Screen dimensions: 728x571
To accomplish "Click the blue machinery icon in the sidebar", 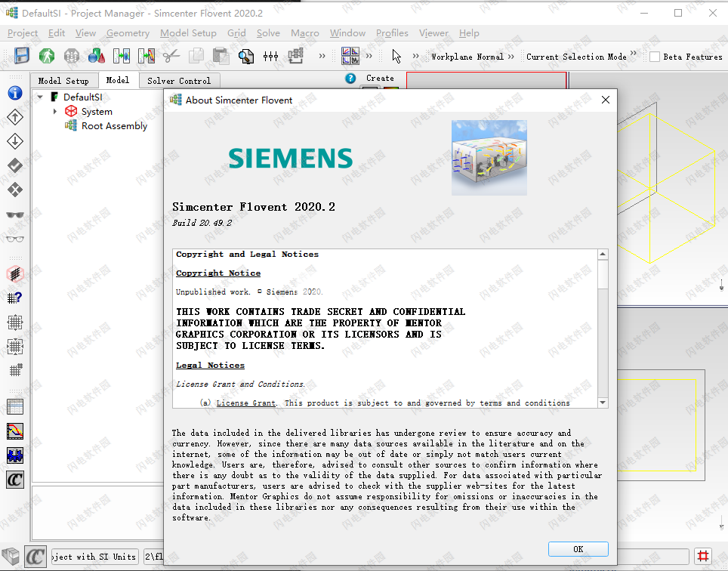I will click(15, 455).
